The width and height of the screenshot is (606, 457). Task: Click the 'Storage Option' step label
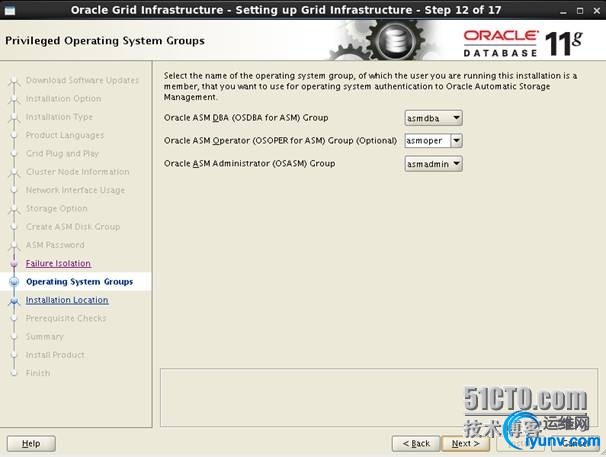pos(56,208)
